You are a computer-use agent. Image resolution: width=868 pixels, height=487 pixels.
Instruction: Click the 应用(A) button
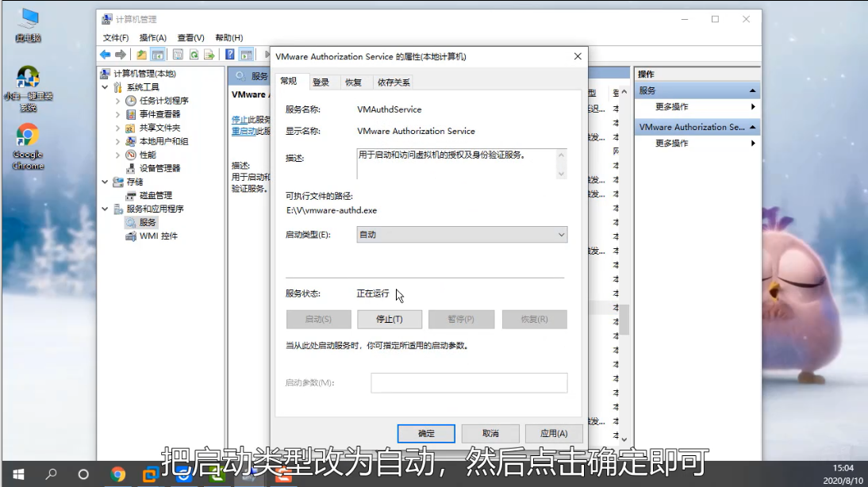pyautogui.click(x=554, y=433)
